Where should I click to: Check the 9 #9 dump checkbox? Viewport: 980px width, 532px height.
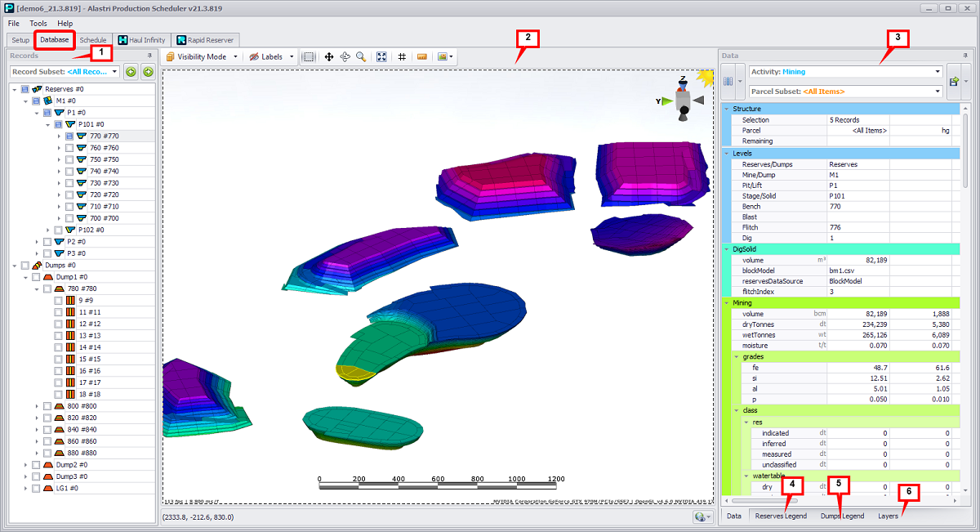click(59, 301)
